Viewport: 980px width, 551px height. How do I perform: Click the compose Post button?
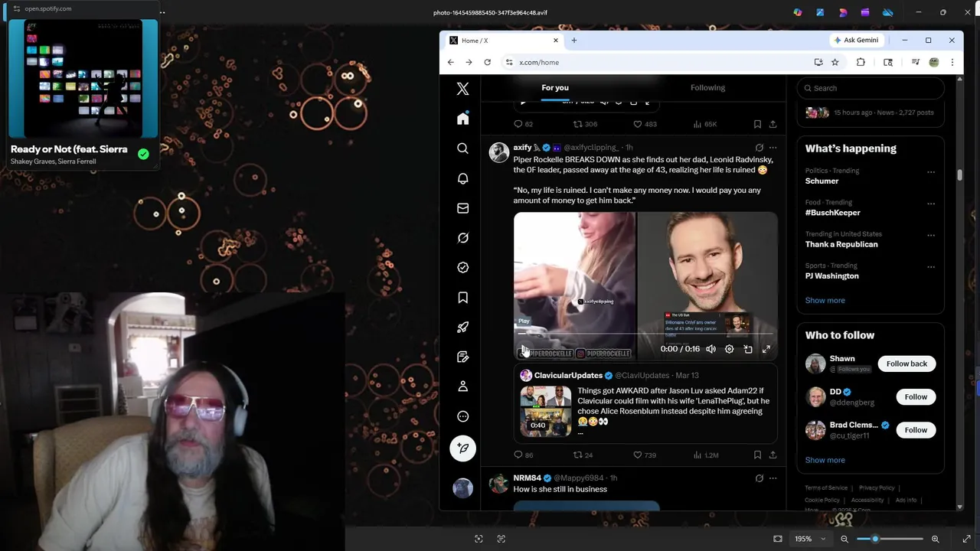pyautogui.click(x=462, y=448)
